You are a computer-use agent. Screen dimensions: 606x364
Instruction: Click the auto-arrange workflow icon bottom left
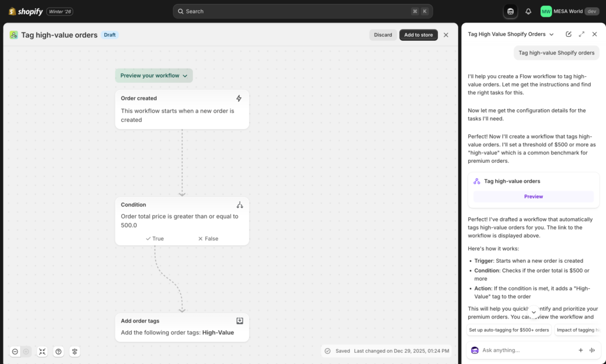tap(75, 352)
